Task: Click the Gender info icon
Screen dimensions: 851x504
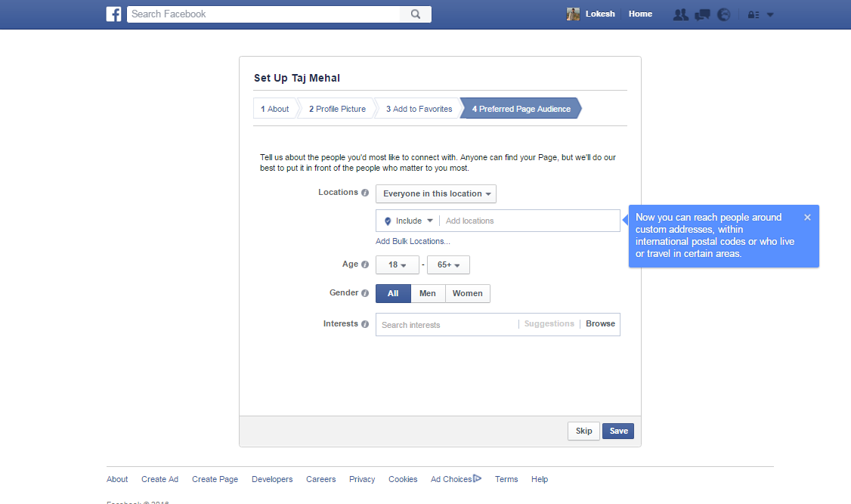Action: (365, 293)
